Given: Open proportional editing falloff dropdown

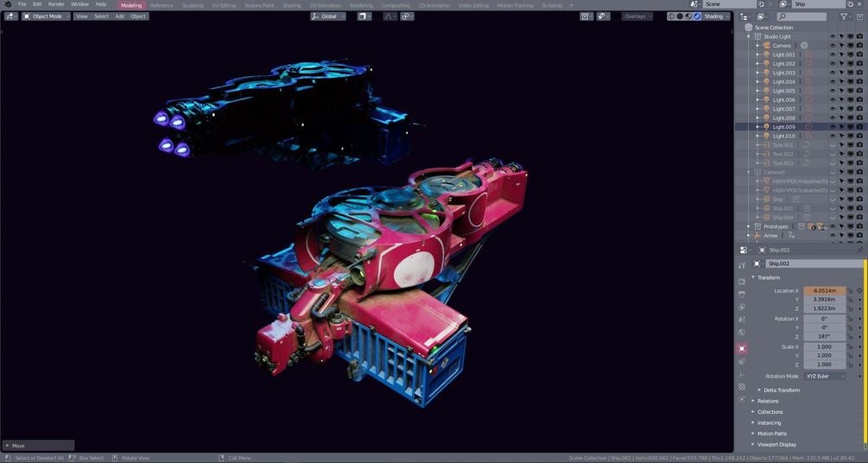Looking at the screenshot, I should (390, 16).
